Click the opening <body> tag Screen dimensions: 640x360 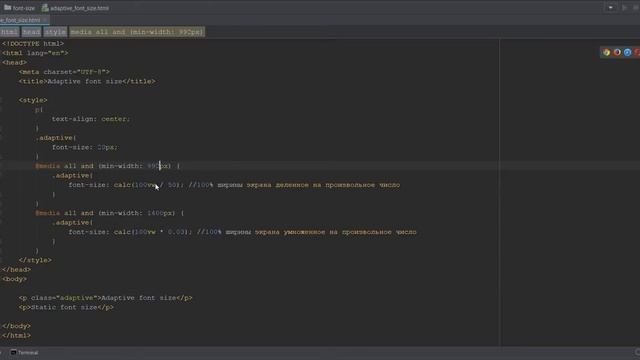click(x=14, y=279)
